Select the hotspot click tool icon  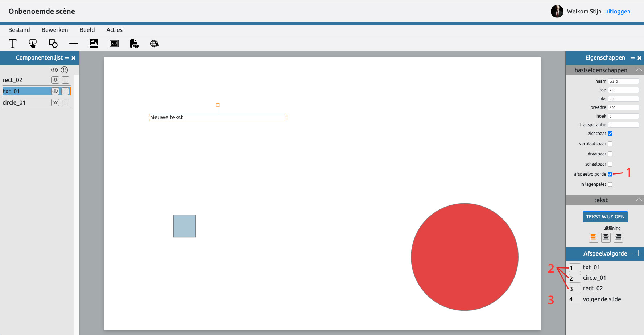point(33,44)
